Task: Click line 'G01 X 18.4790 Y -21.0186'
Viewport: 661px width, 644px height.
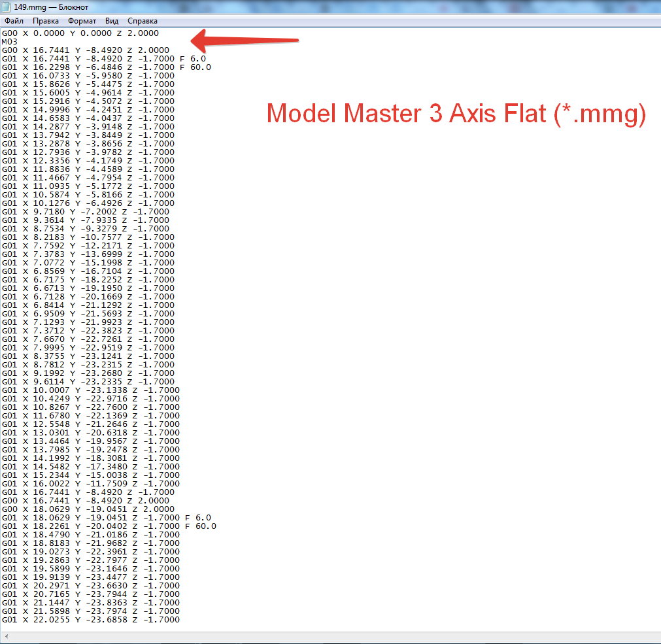Action: [x=91, y=534]
